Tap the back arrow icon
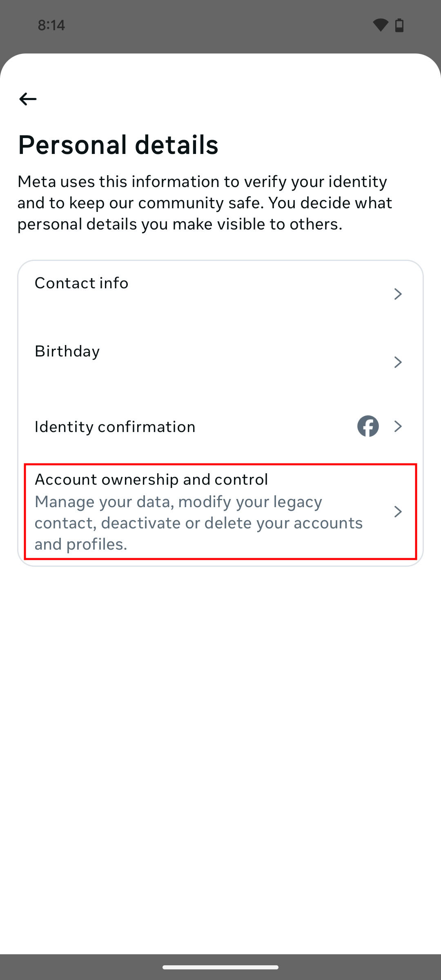 click(x=28, y=99)
